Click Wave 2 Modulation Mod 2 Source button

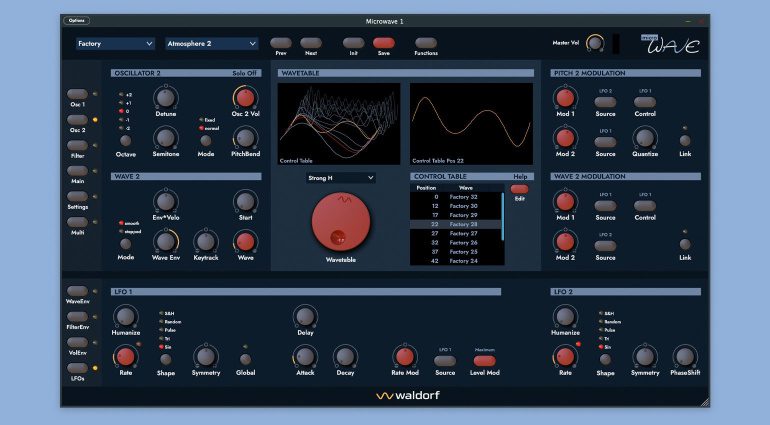click(x=605, y=246)
